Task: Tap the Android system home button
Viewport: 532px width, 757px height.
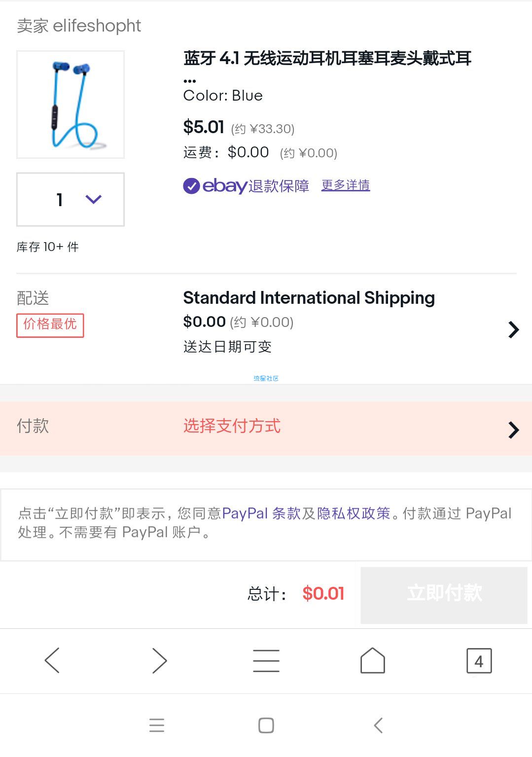Action: point(266,725)
